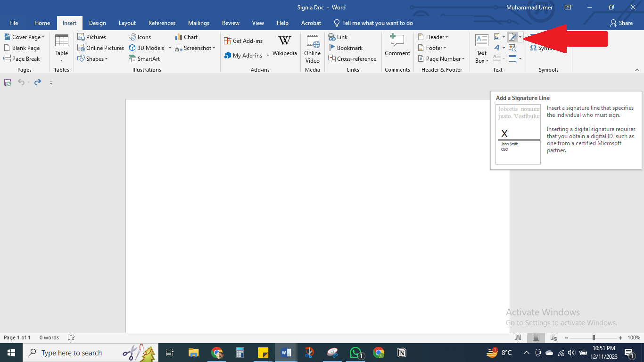Click the grayed Undo arrow
Screen dimensions: 644x362
click(x=21, y=82)
